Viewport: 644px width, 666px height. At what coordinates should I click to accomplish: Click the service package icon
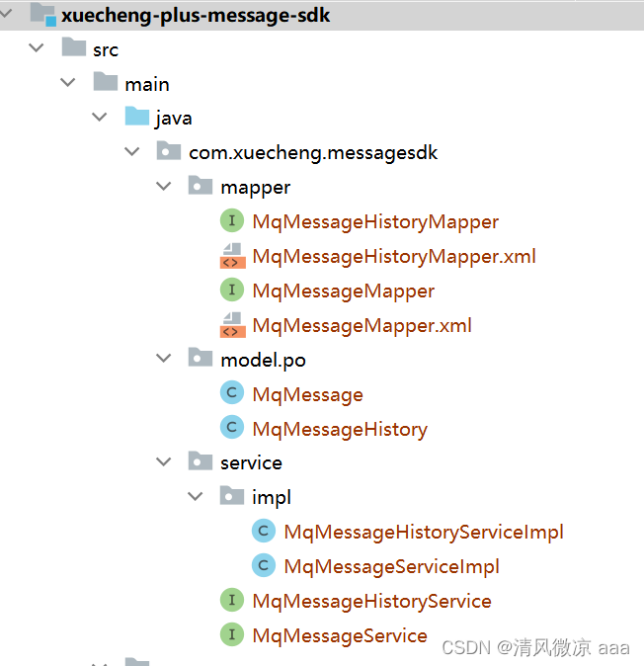point(201,460)
